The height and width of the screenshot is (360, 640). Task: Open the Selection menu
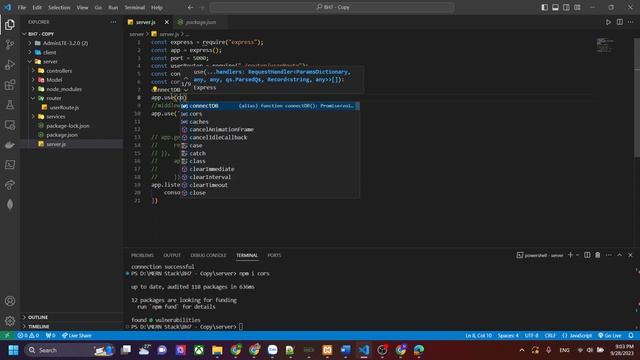[x=59, y=7]
